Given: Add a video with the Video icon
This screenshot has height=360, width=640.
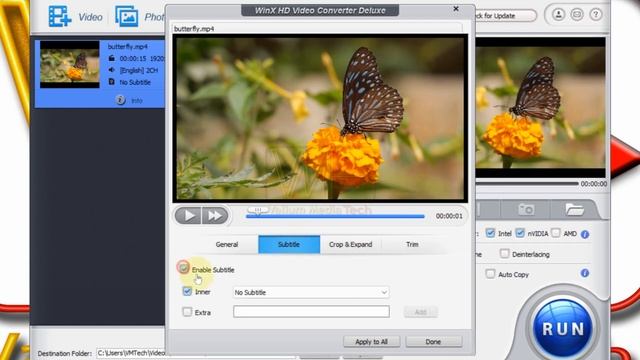Looking at the screenshot, I should pos(60,16).
